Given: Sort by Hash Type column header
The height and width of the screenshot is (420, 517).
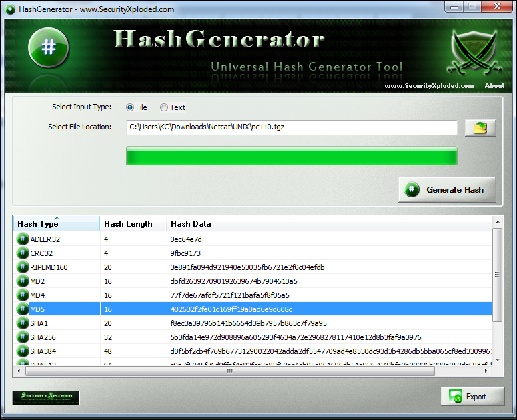Looking at the screenshot, I should point(57,224).
